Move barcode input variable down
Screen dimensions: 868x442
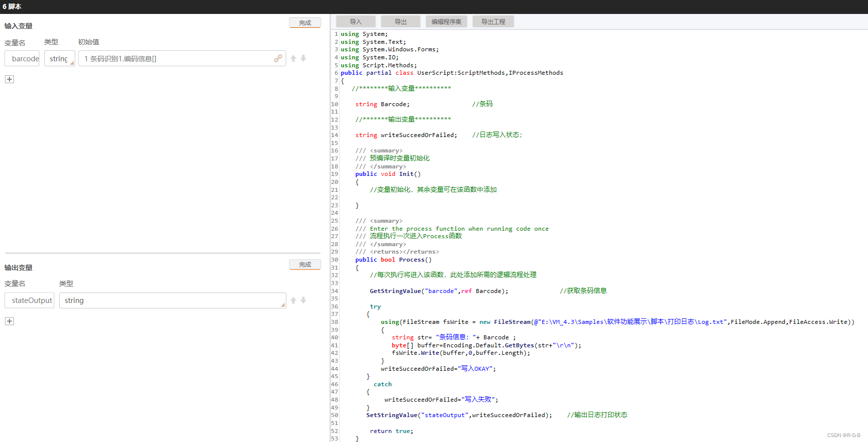(303, 58)
